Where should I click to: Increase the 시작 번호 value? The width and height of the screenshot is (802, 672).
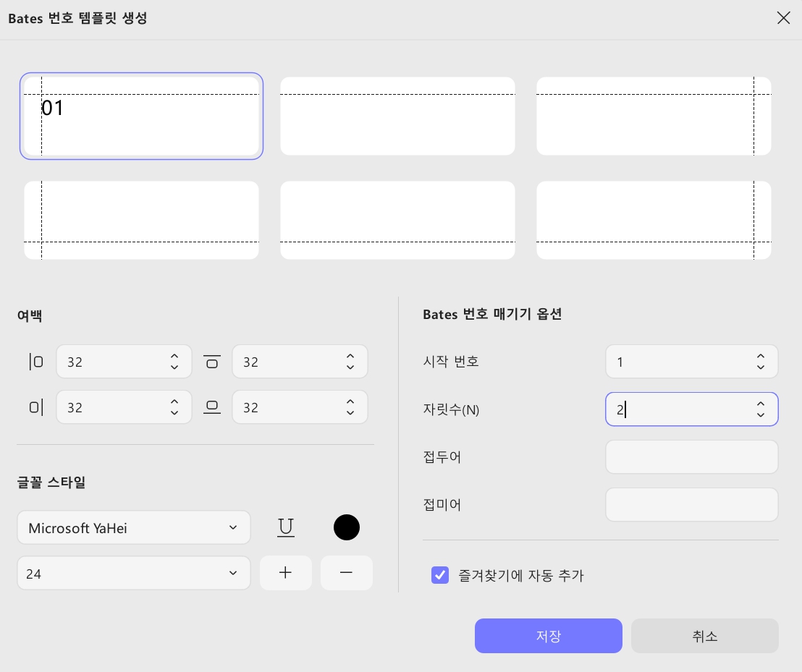[761, 356]
